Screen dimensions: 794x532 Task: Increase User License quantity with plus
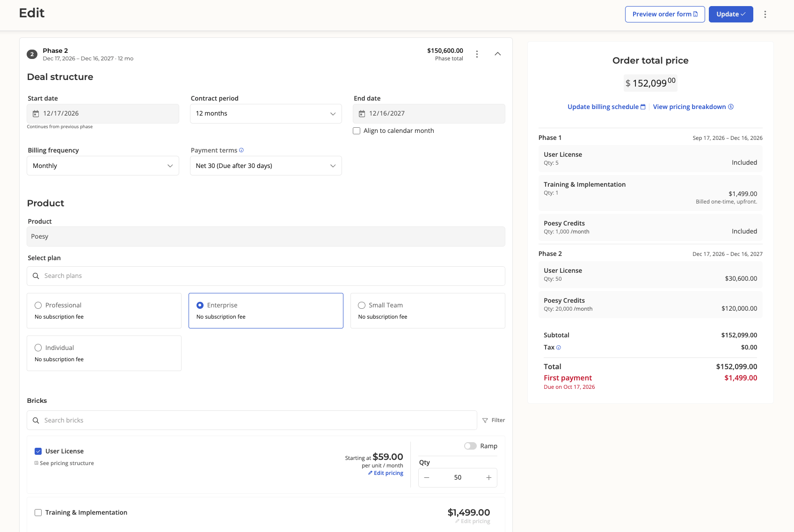point(489,478)
